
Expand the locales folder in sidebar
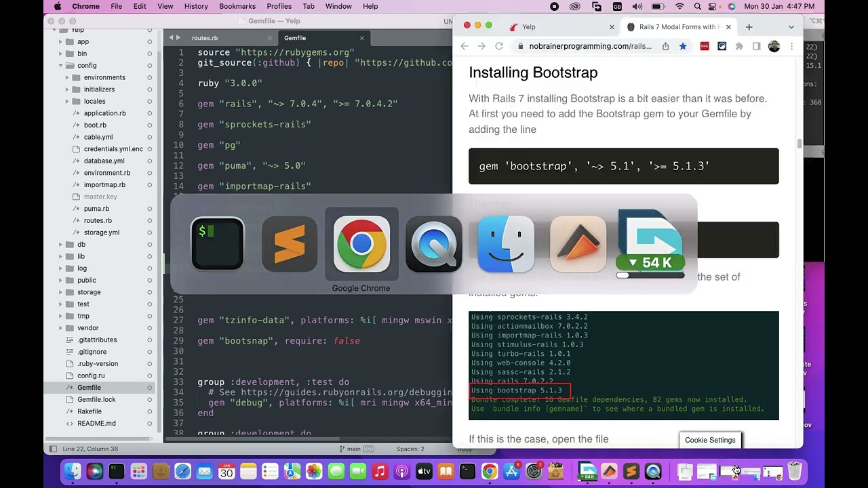pos(67,101)
